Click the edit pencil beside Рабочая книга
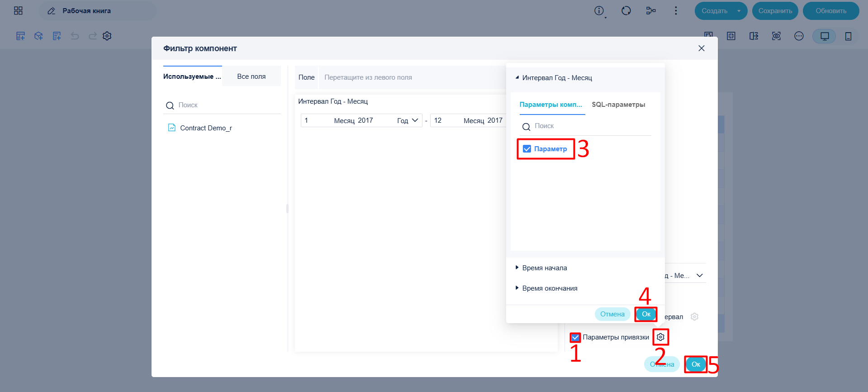 [x=52, y=11]
